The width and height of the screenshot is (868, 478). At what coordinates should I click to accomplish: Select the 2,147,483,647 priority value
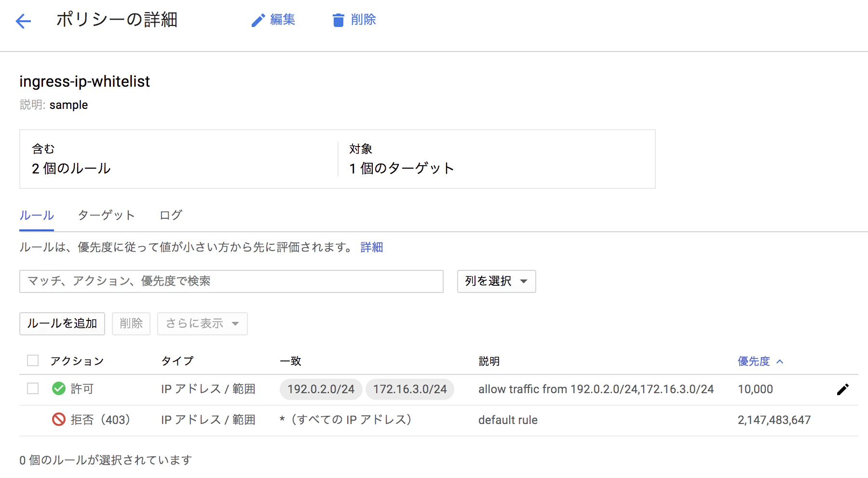coord(774,420)
